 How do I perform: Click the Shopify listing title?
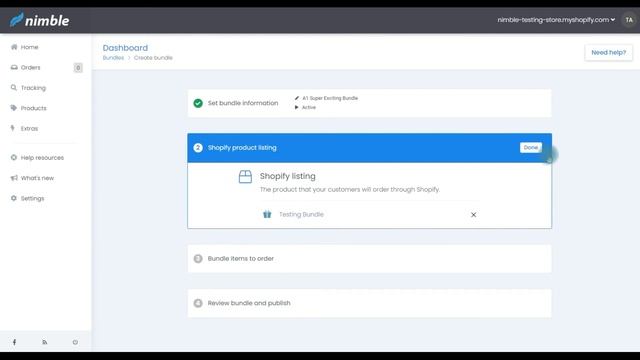pyautogui.click(x=287, y=176)
